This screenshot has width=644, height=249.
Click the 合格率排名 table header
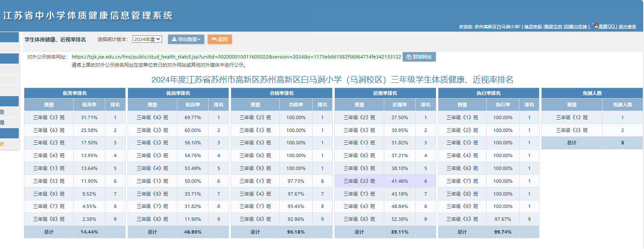282,93
